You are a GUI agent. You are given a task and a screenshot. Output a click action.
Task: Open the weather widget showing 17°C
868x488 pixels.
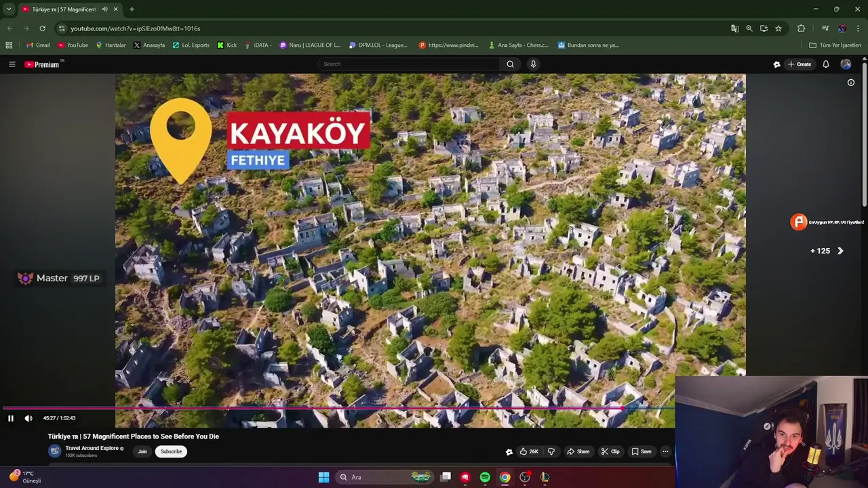[24, 476]
